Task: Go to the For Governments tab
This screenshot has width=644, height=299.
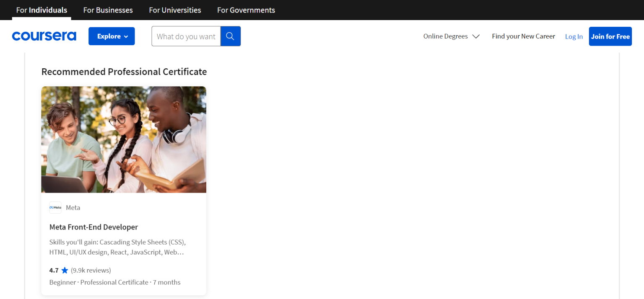Action: (246, 10)
